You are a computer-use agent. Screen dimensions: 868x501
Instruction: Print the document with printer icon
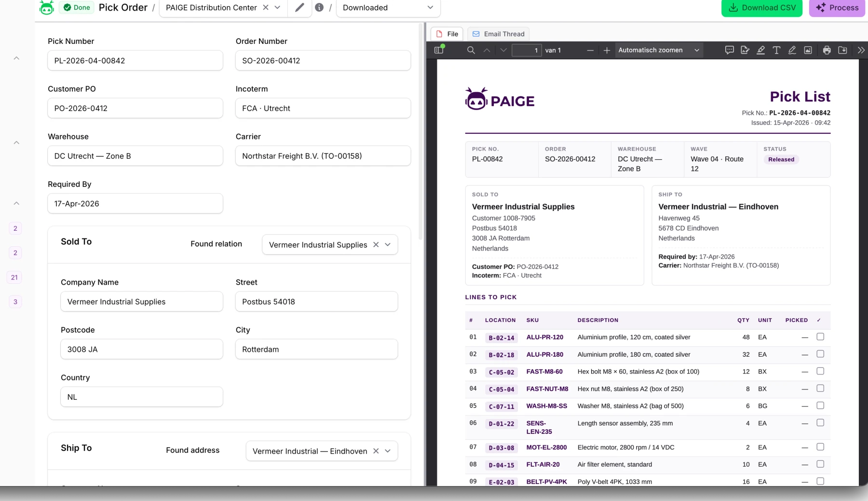[827, 50]
